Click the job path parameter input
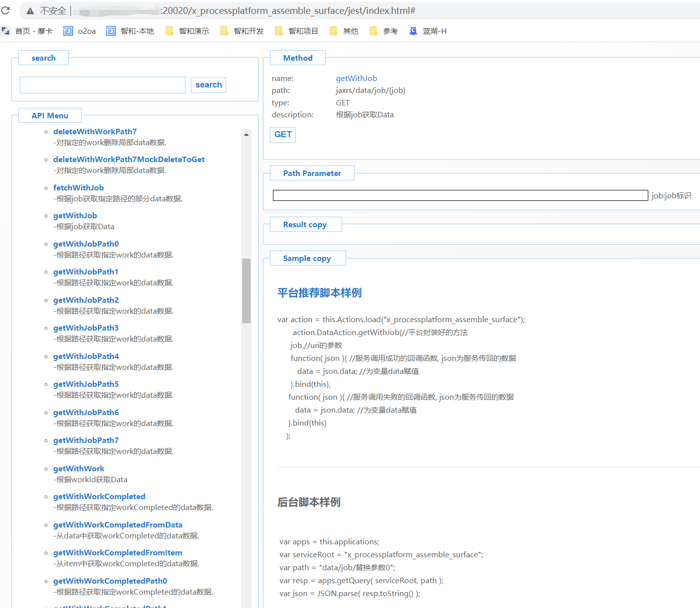 460,195
